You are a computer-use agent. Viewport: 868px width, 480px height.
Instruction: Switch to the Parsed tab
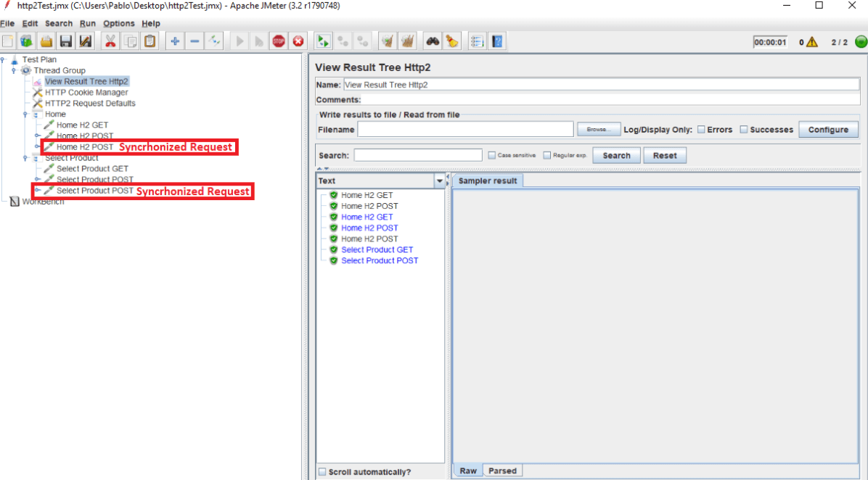click(x=503, y=470)
